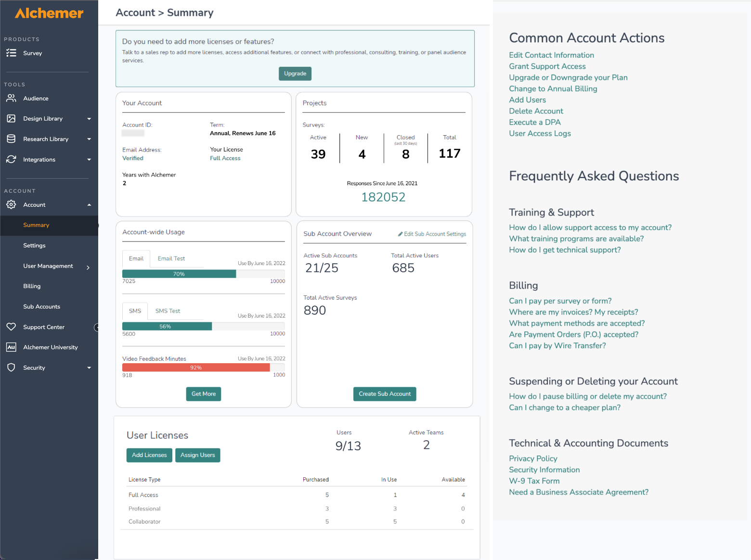Open the Security Information link
The image size is (751, 560).
pyautogui.click(x=544, y=470)
